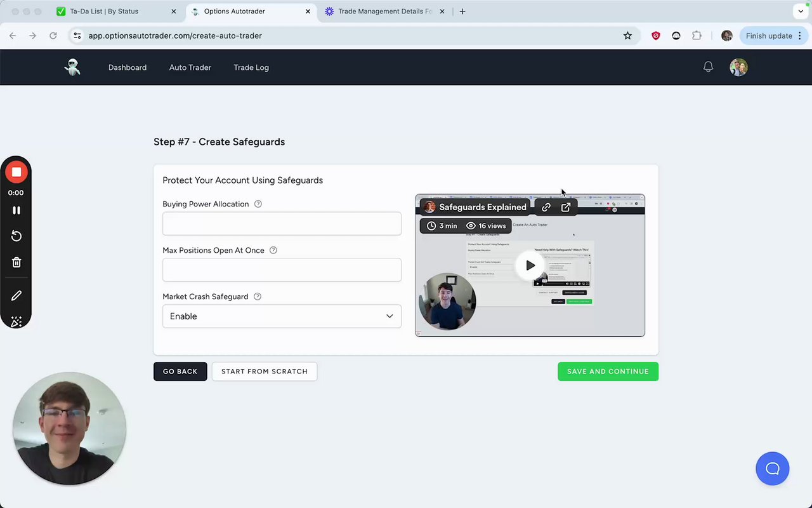Open the Chrome profile avatar
This screenshot has height=508, width=812.
coord(727,36)
